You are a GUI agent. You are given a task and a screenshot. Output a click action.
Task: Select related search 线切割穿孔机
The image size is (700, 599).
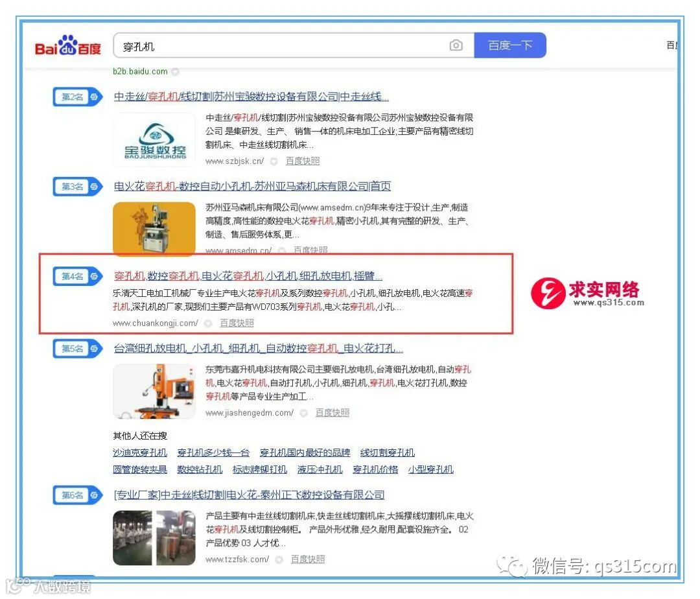pyautogui.click(x=388, y=452)
